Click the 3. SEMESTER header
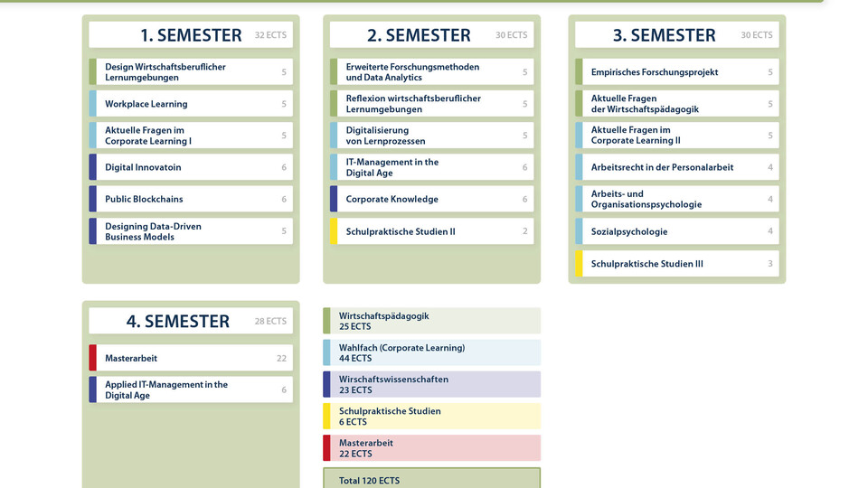868x488 pixels. 677,35
